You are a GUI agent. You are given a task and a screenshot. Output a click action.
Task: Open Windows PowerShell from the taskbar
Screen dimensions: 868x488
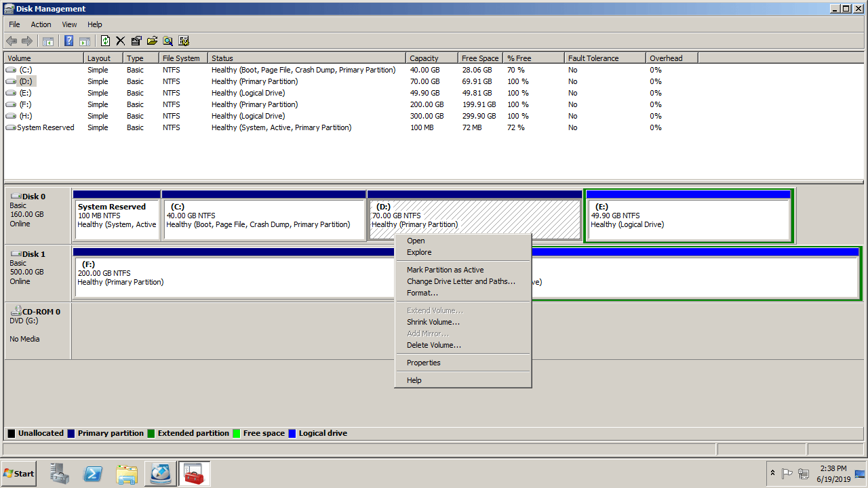point(93,473)
